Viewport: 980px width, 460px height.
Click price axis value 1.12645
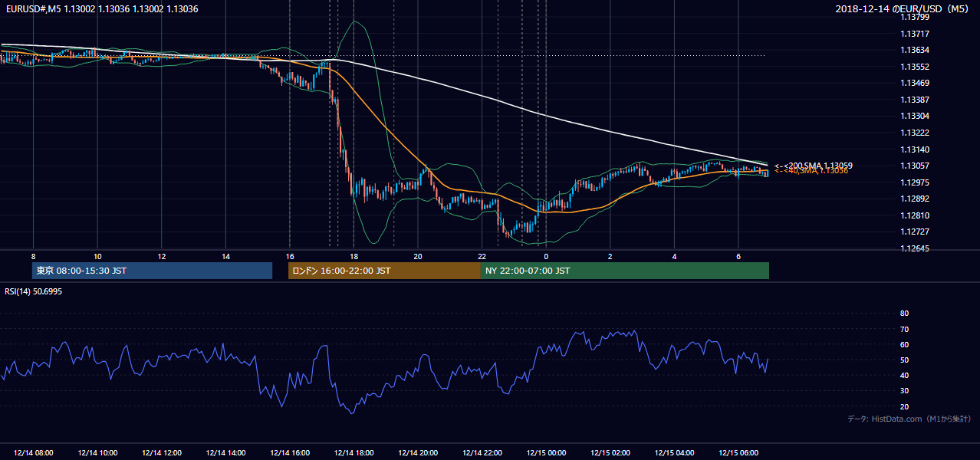915,248
